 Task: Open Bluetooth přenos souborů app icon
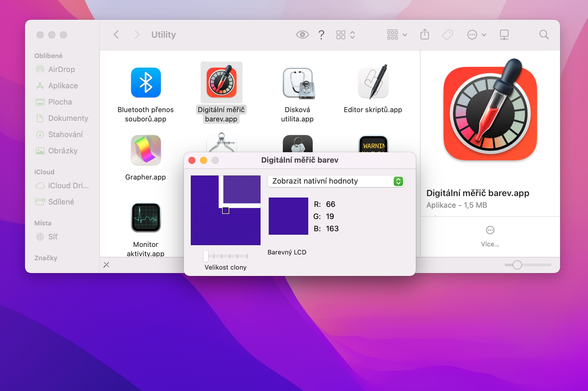(146, 82)
